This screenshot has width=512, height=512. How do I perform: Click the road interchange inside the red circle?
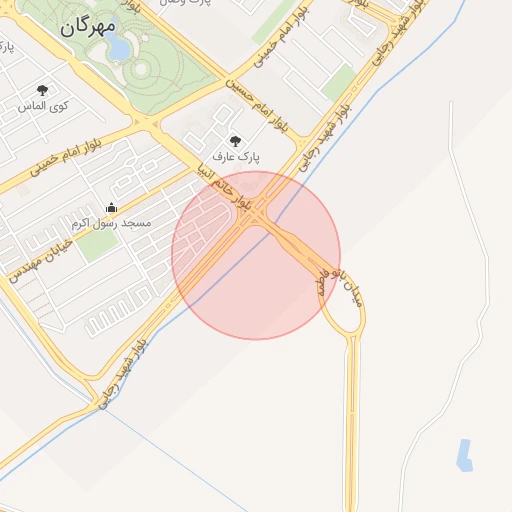click(253, 216)
